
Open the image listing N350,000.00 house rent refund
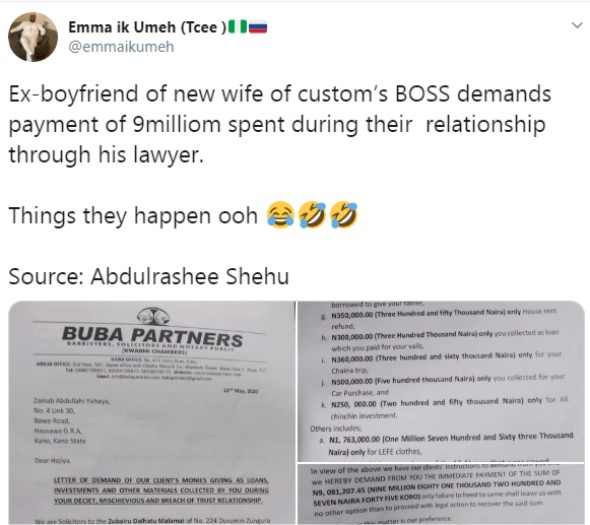tap(441, 381)
